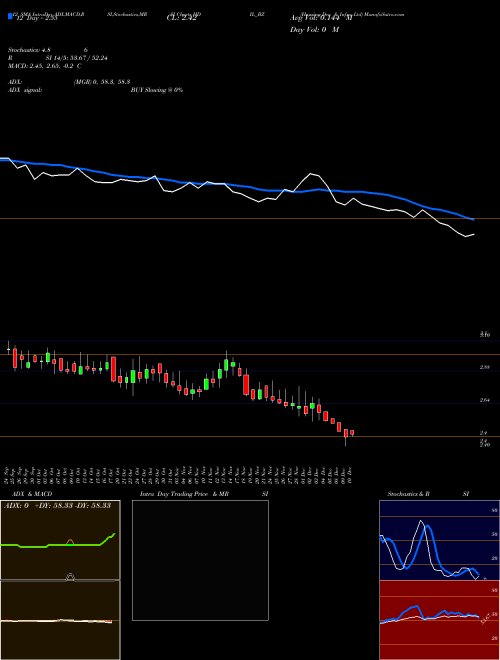Click the 'ADX: 0 +DY: 58.33 -DY: 58.33' header
The width and height of the screenshot is (500, 660).
tap(57, 506)
